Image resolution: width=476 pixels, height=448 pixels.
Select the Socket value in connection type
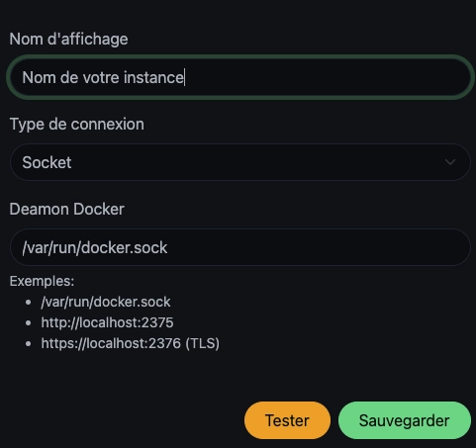[x=47, y=162]
